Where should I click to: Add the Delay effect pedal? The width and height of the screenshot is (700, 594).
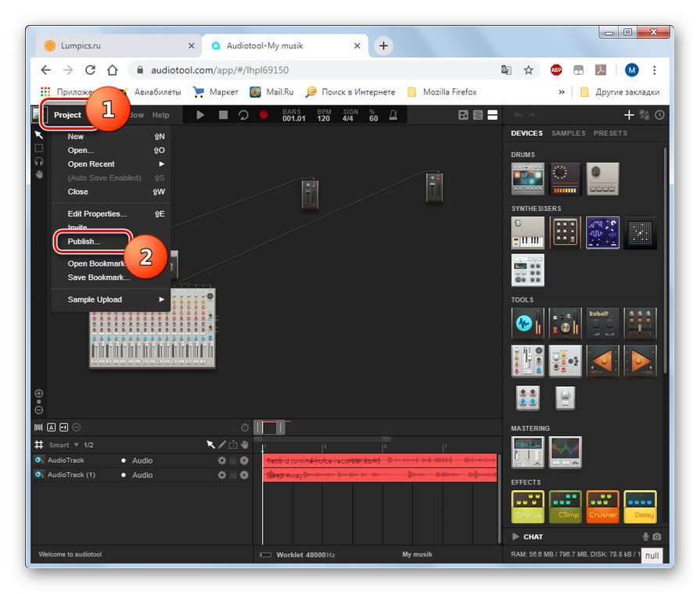pyautogui.click(x=640, y=506)
